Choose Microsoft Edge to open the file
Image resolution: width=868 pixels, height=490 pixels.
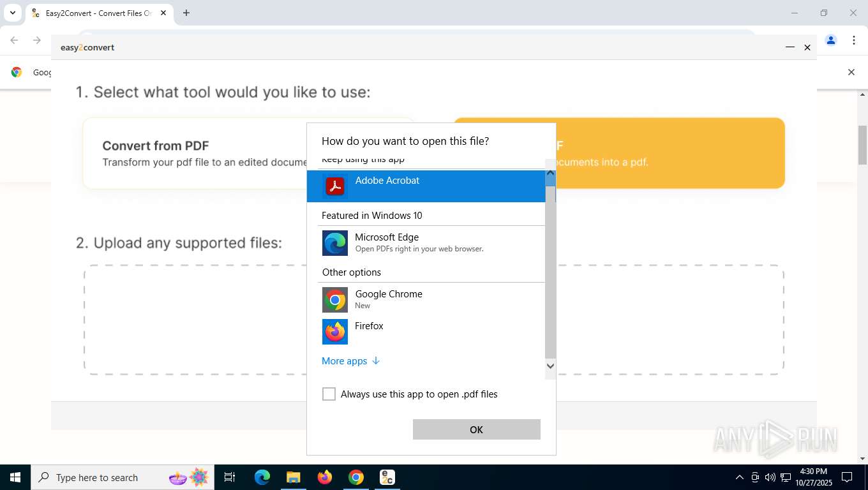tap(426, 242)
